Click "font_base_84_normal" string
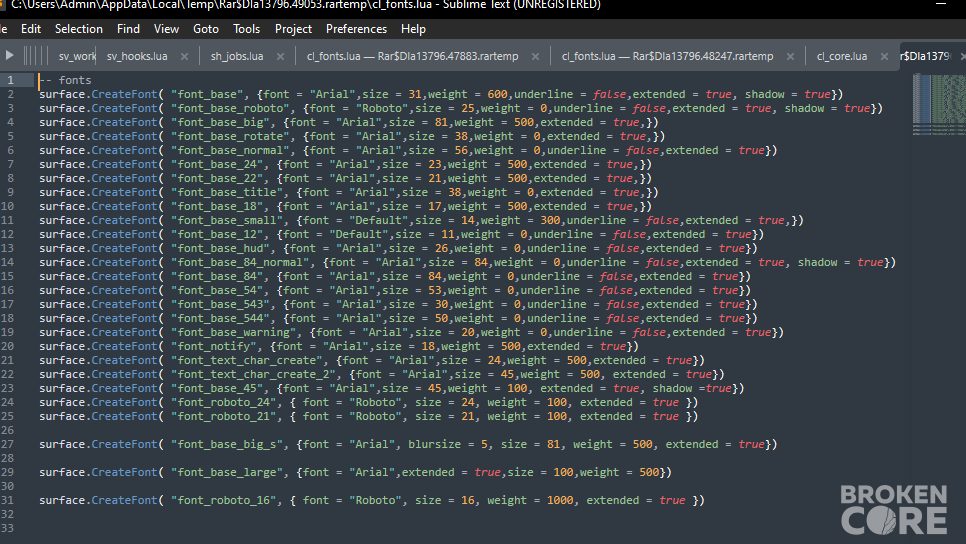Viewport: 966px width, 544px height. (x=240, y=262)
